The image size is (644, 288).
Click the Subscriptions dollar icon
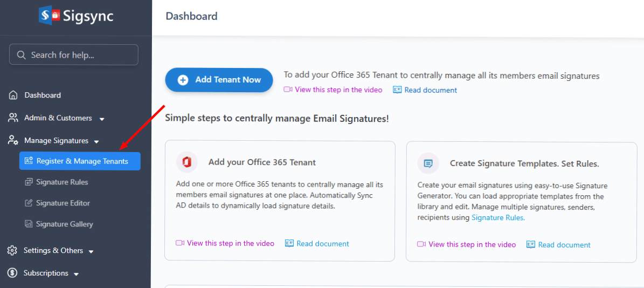[12, 273]
